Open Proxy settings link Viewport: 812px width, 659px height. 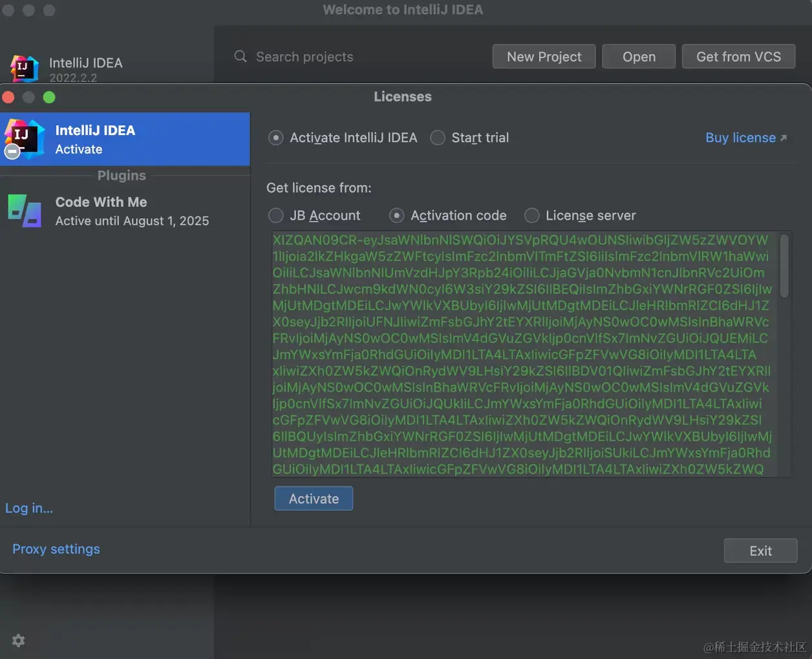[56, 549]
